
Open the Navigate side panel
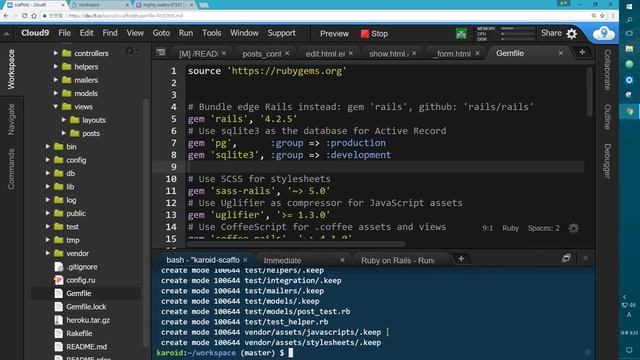point(11,119)
